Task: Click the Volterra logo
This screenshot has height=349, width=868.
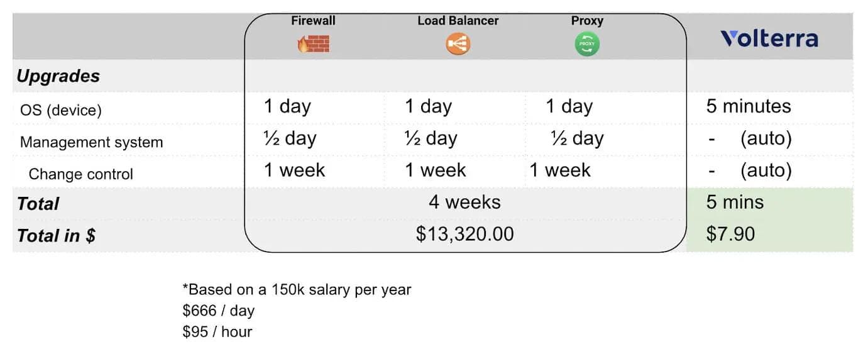Action: (x=769, y=39)
